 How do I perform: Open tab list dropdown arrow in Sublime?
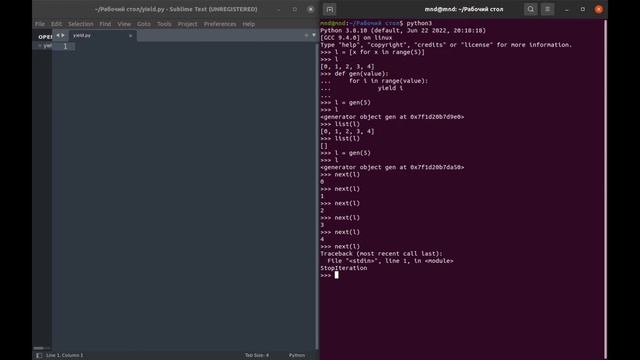click(313, 35)
